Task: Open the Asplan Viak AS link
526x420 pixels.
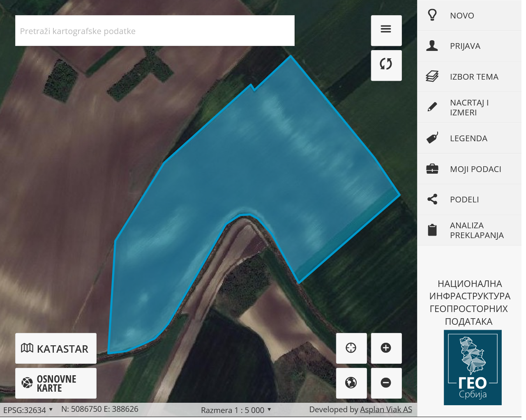Action: [x=386, y=410]
